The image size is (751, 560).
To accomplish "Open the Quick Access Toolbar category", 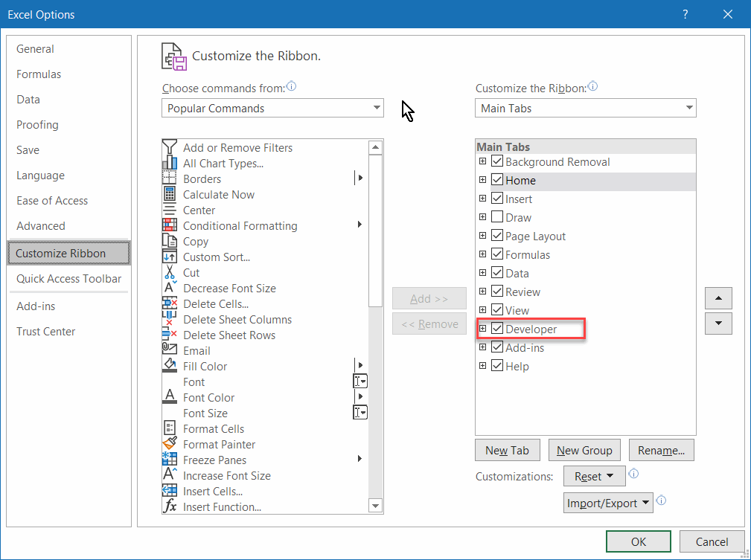I will click(x=69, y=279).
